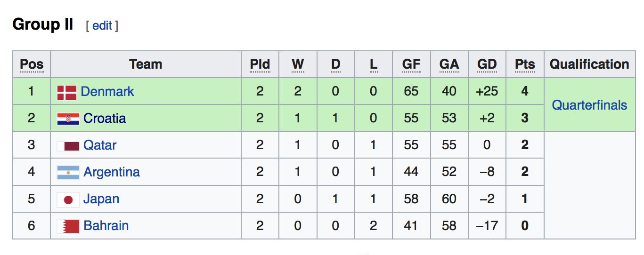Go to the Japan team page

click(101, 199)
